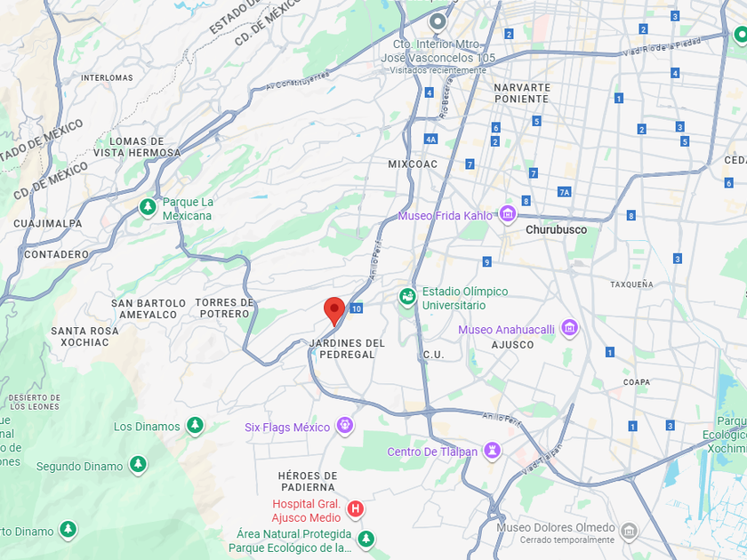The image size is (747, 560).
Task: Open Museo Anahuacalli museum icon
Action: (570, 329)
